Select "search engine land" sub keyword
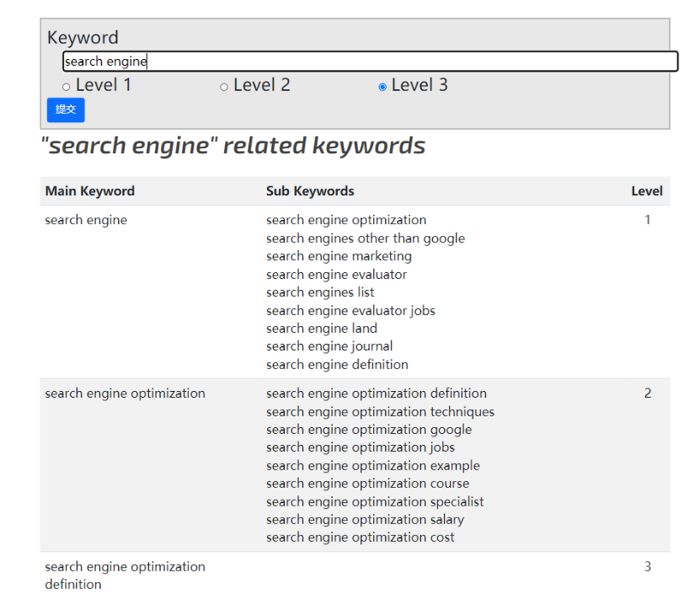Viewport: 700px width, 594px height. pyautogui.click(x=322, y=329)
